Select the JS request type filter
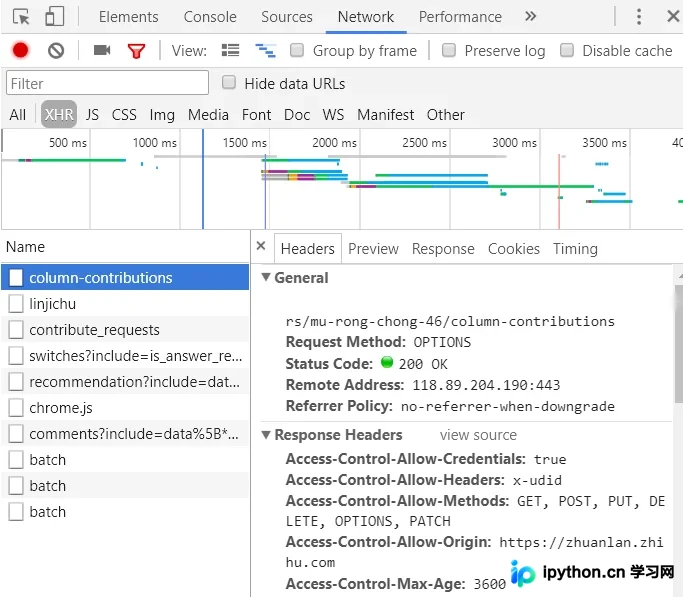The width and height of the screenshot is (683, 597). (x=92, y=115)
